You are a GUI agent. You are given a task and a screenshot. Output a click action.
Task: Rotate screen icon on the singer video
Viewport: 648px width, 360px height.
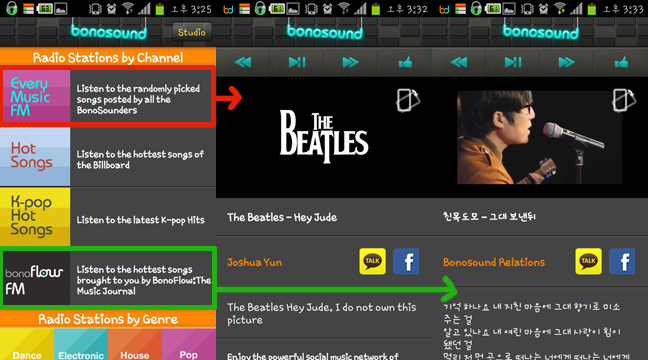tap(624, 100)
